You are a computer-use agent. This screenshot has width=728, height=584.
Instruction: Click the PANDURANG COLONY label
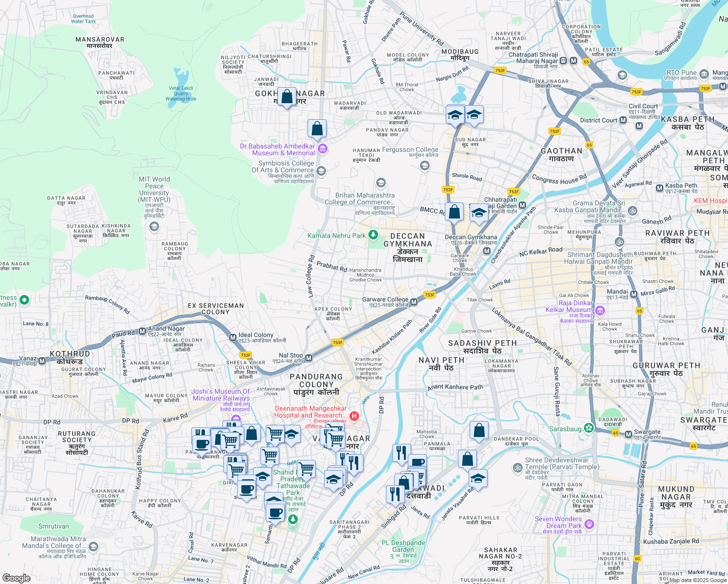tap(316, 380)
